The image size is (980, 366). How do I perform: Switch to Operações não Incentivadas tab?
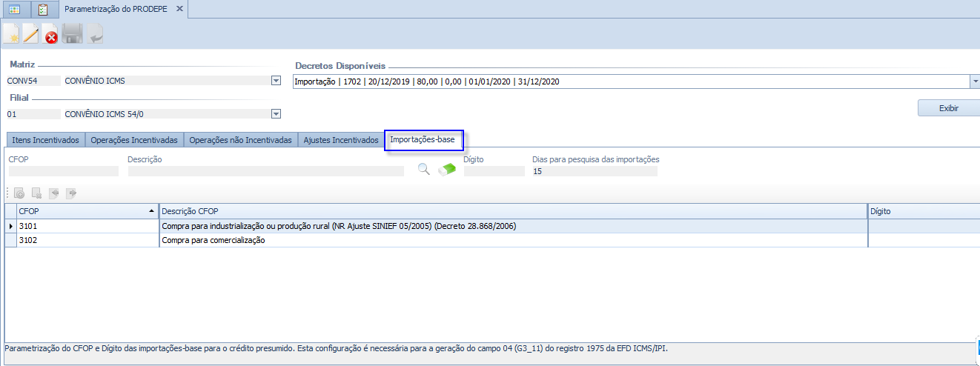241,140
